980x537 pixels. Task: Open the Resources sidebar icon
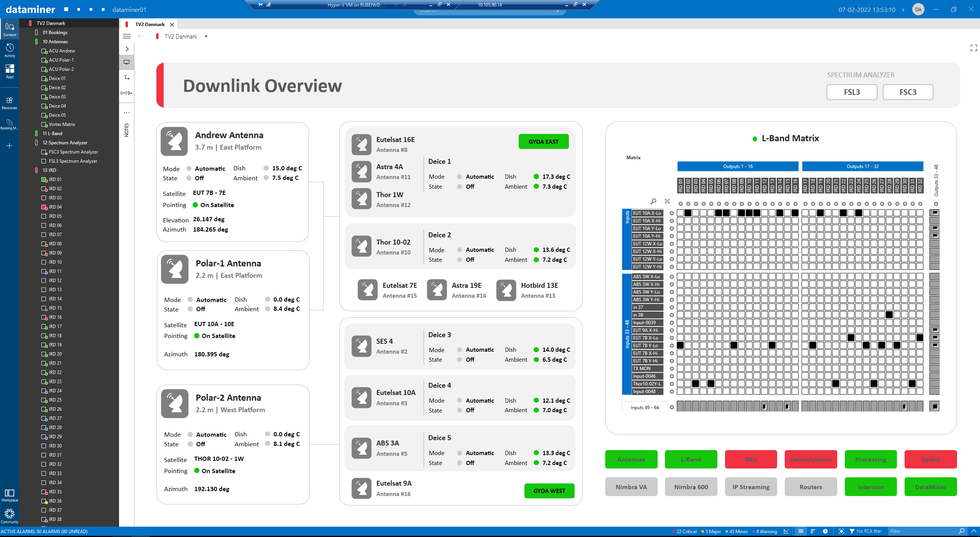(10, 103)
